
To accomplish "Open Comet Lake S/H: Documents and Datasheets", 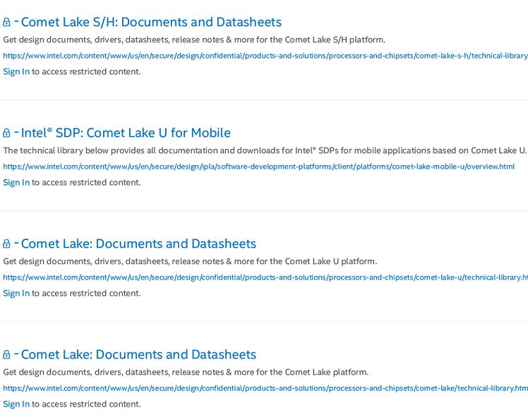I will point(151,22).
